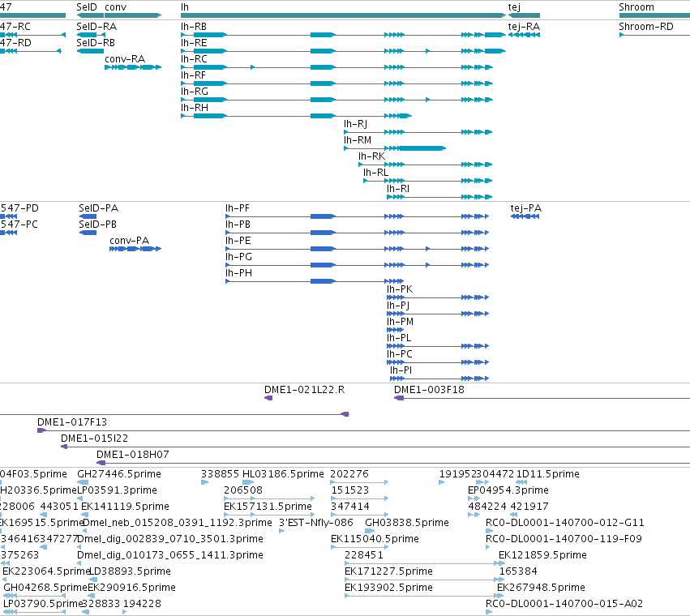Click EST label 202276
The width and height of the screenshot is (690, 616).
click(349, 474)
